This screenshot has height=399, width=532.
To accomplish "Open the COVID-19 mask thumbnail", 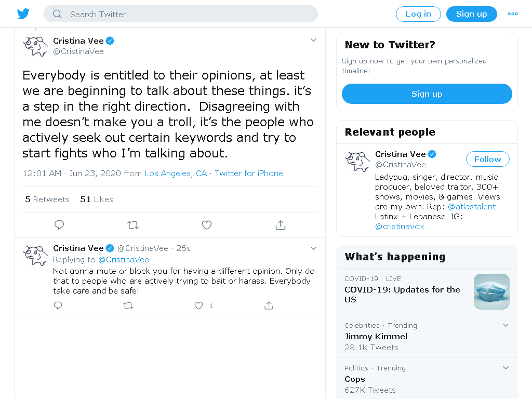I will pyautogui.click(x=491, y=292).
